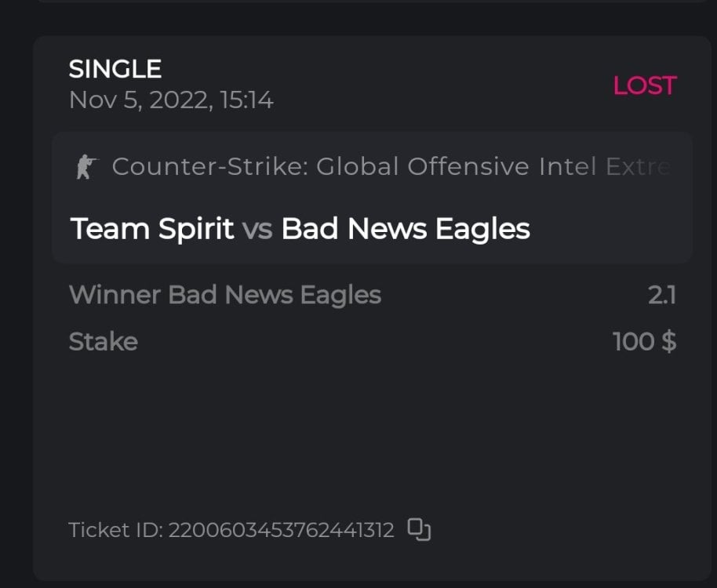Viewport: 717px width, 588px height.
Task: Select the SINGLE bet type heading
Action: [115, 69]
